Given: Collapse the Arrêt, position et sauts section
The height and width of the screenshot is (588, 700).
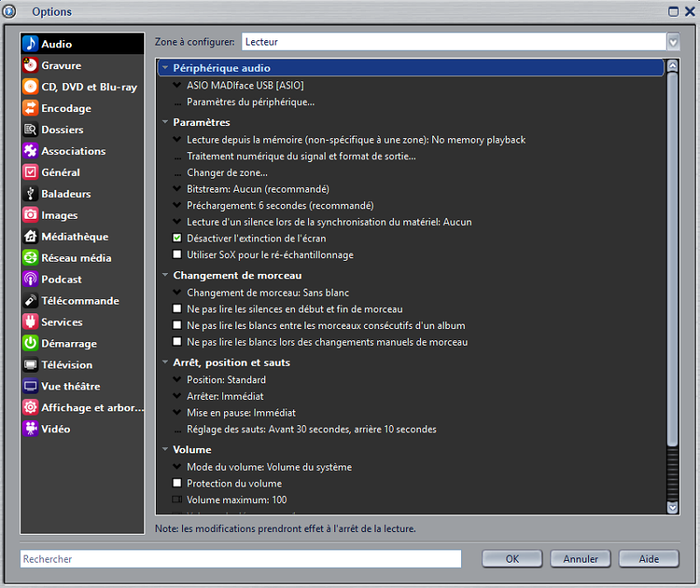Looking at the screenshot, I should pyautogui.click(x=165, y=362).
